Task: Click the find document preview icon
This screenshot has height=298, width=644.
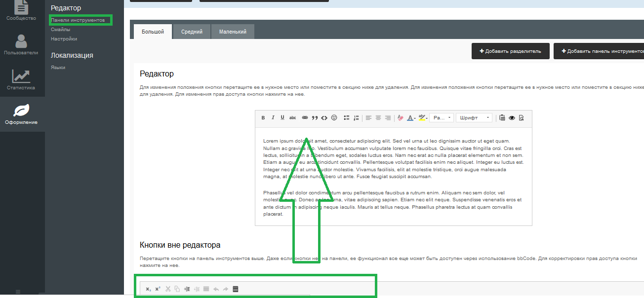Action: click(521, 118)
